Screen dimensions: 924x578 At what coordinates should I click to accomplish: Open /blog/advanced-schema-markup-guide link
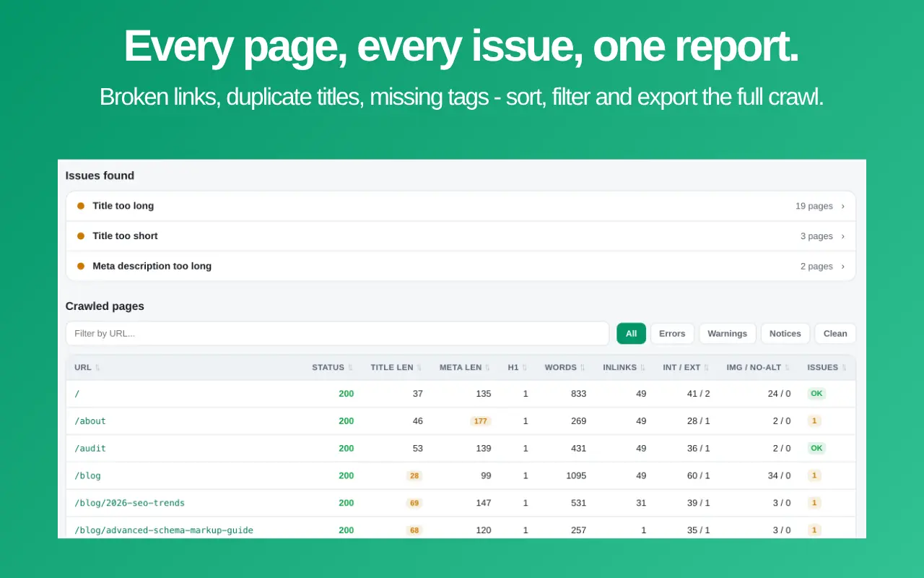click(164, 531)
